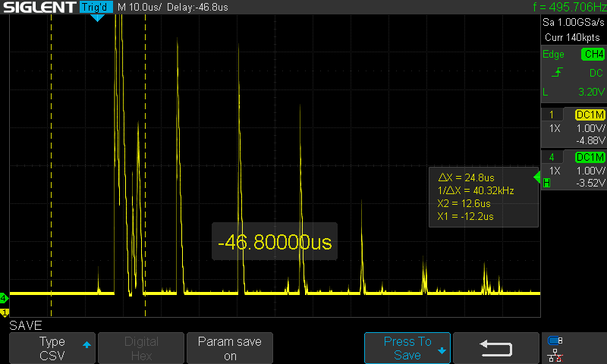Click the trigger level 3.20V value
This screenshot has width=607, height=364.
point(591,92)
